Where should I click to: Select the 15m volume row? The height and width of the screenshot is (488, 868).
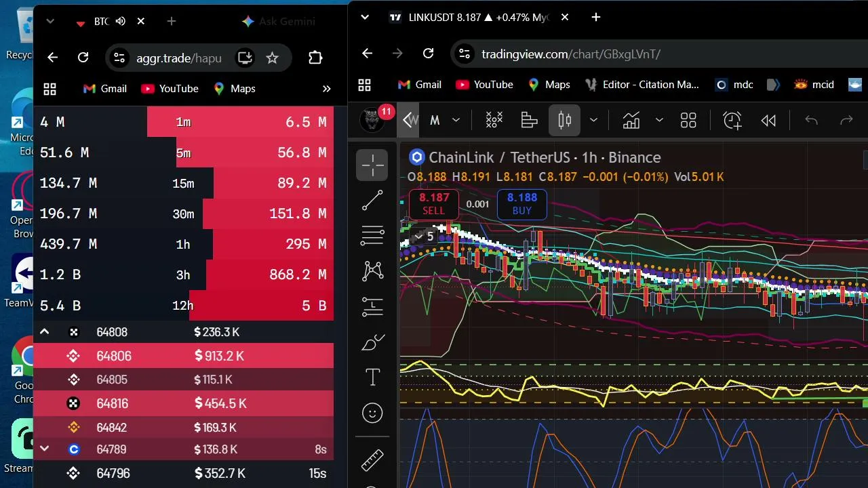pos(183,183)
